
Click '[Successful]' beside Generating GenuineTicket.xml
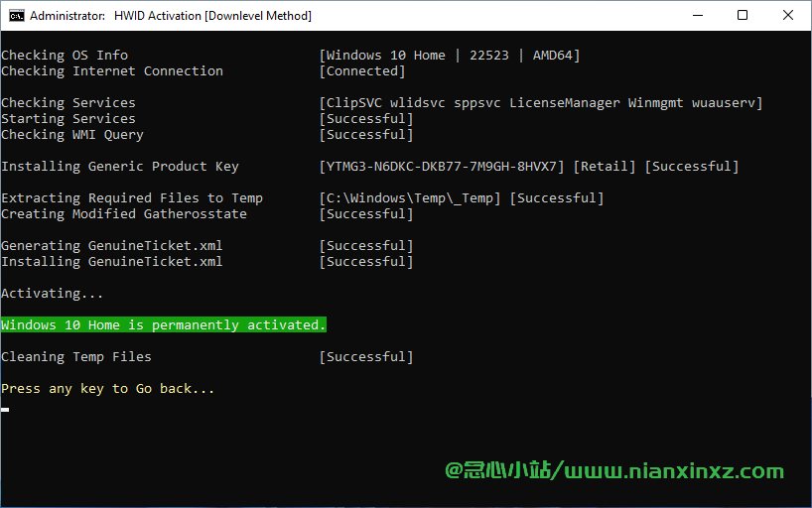tap(366, 245)
